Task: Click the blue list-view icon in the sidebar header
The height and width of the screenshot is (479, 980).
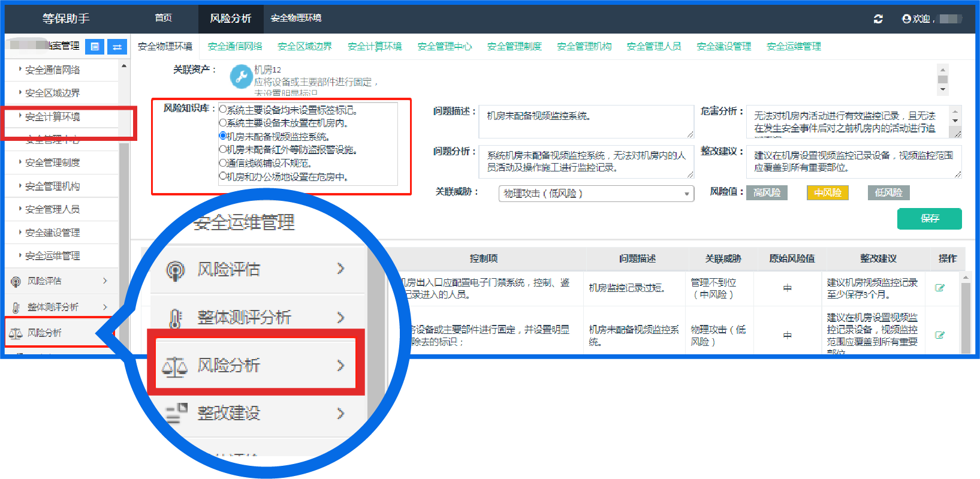Action: [95, 46]
